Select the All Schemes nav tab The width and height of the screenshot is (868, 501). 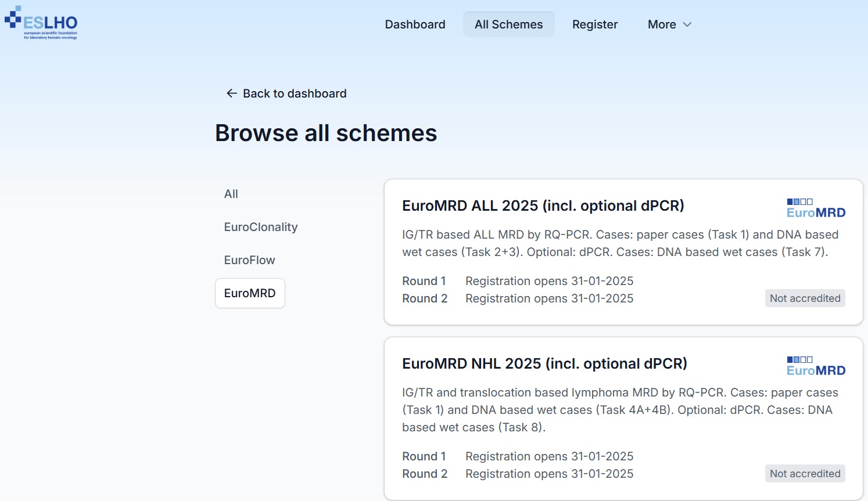pos(508,24)
